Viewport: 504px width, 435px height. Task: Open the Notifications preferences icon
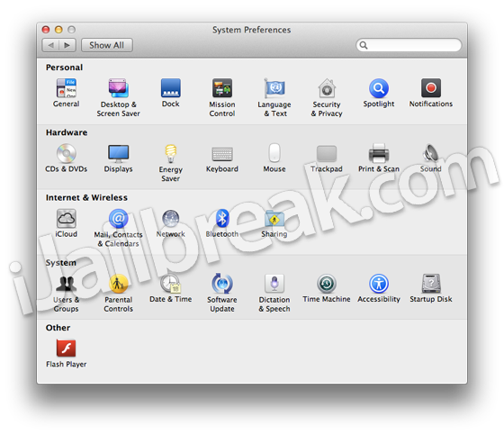[x=431, y=88]
